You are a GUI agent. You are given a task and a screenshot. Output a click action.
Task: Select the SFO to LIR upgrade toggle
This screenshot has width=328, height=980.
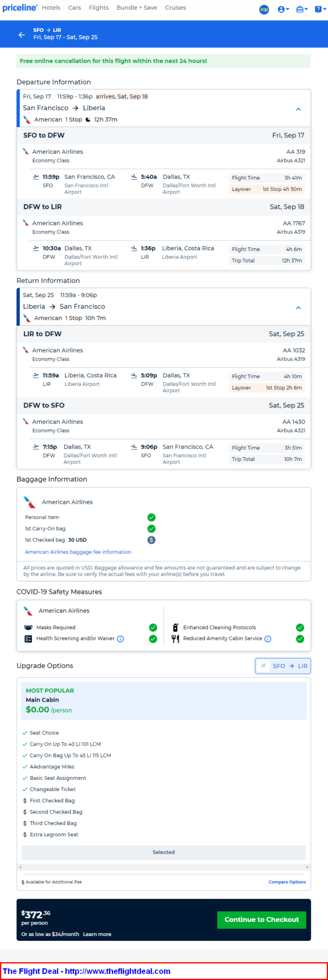point(283,666)
